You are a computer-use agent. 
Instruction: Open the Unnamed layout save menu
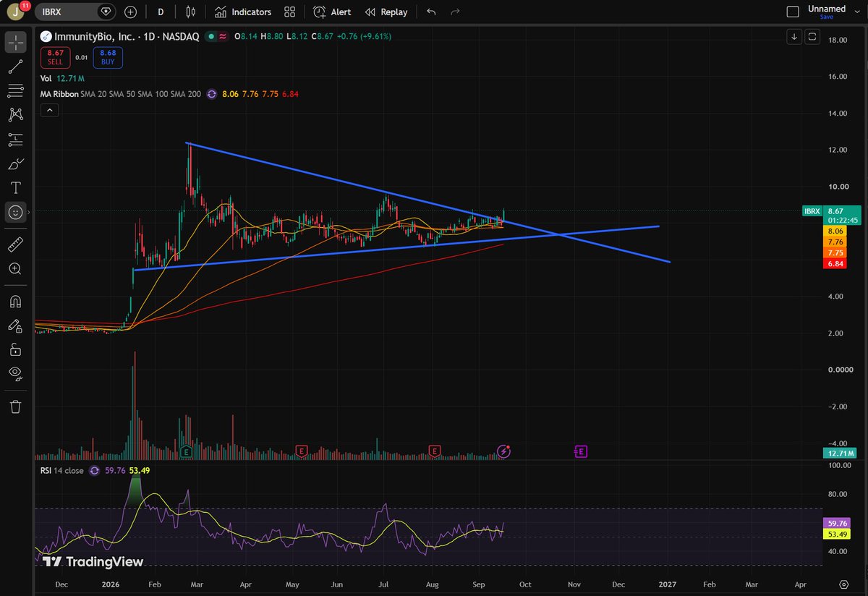(x=826, y=12)
